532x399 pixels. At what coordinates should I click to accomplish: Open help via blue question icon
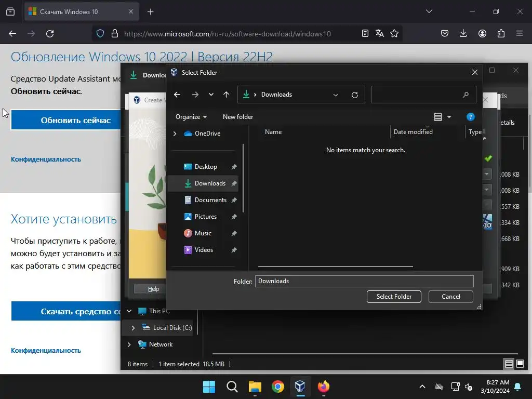pos(470,117)
